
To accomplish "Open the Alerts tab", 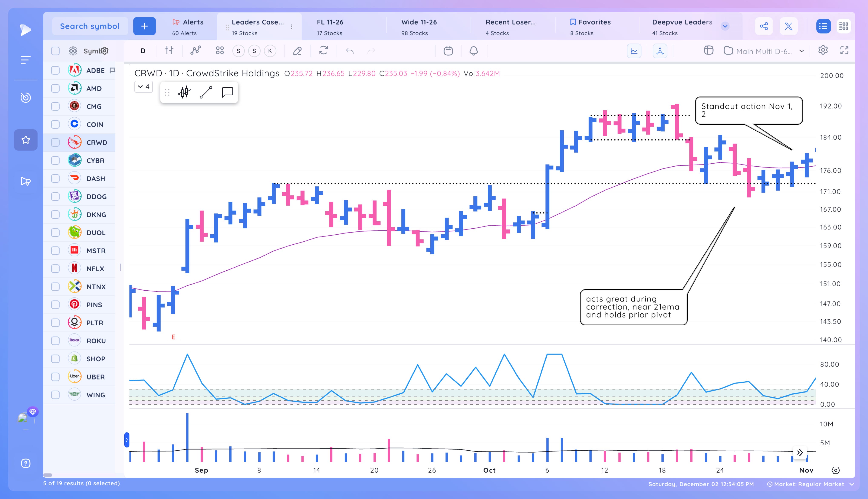I will 188,27.
